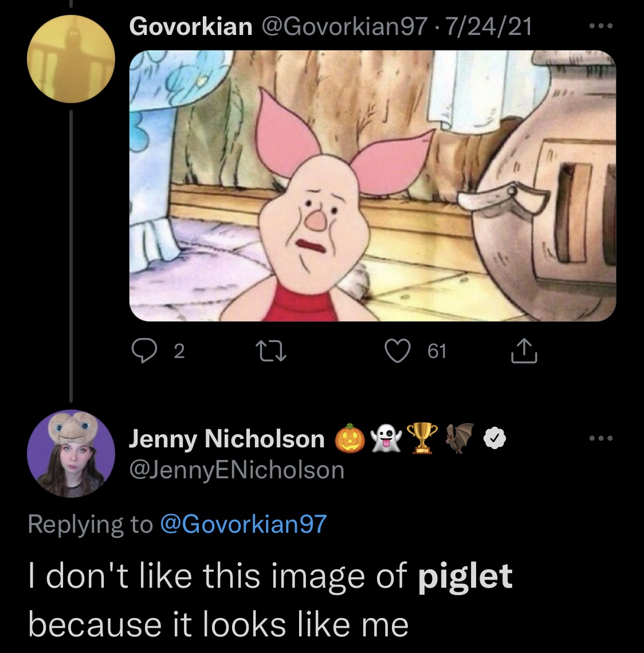Click the like count of 61
644x653 pixels.
pyautogui.click(x=437, y=351)
